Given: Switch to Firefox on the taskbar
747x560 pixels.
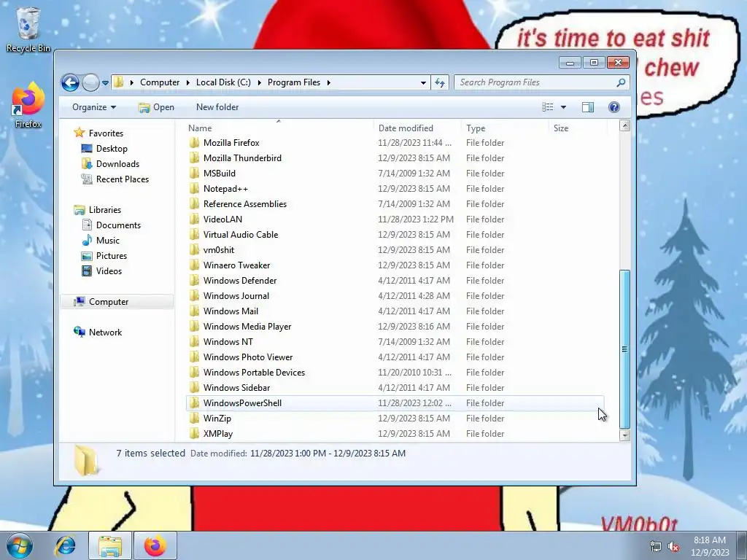Looking at the screenshot, I should [x=155, y=545].
